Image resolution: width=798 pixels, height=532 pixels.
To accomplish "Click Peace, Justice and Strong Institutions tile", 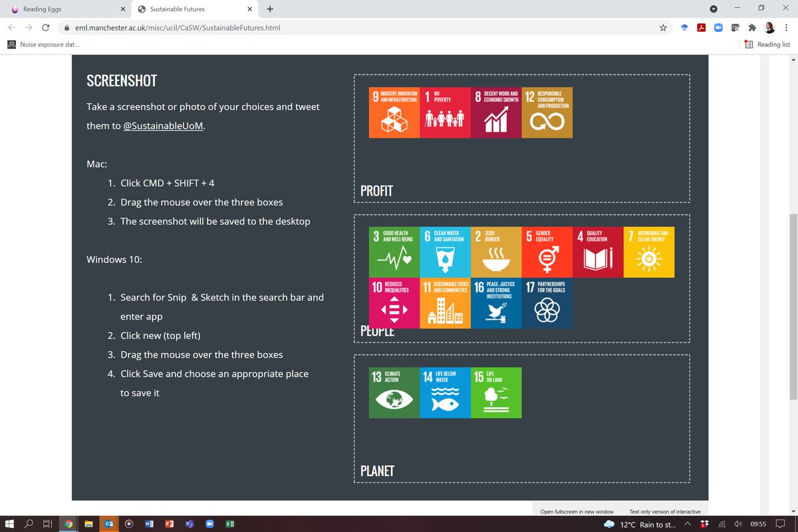I will (x=496, y=303).
